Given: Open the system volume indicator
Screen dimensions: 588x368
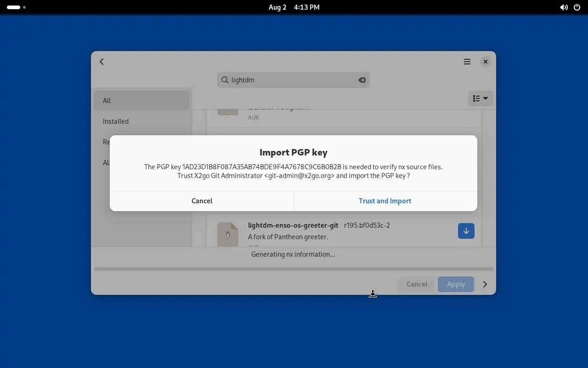Looking at the screenshot, I should [564, 7].
